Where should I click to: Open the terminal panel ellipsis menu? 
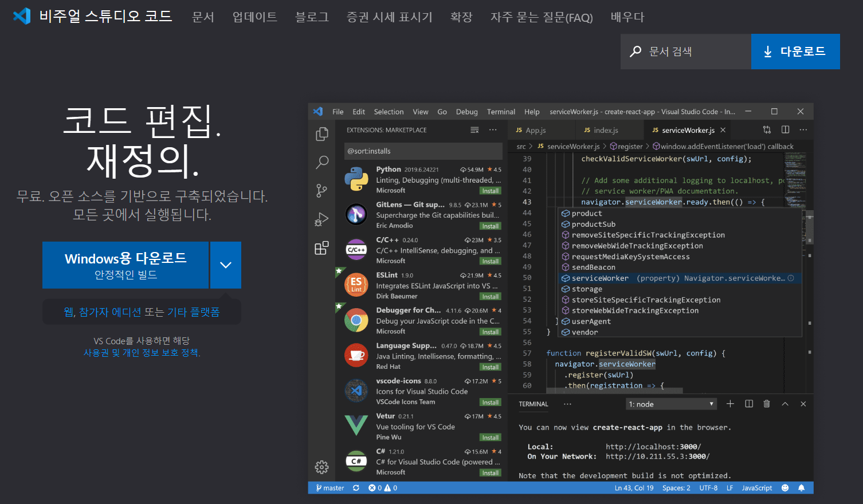[567, 404]
